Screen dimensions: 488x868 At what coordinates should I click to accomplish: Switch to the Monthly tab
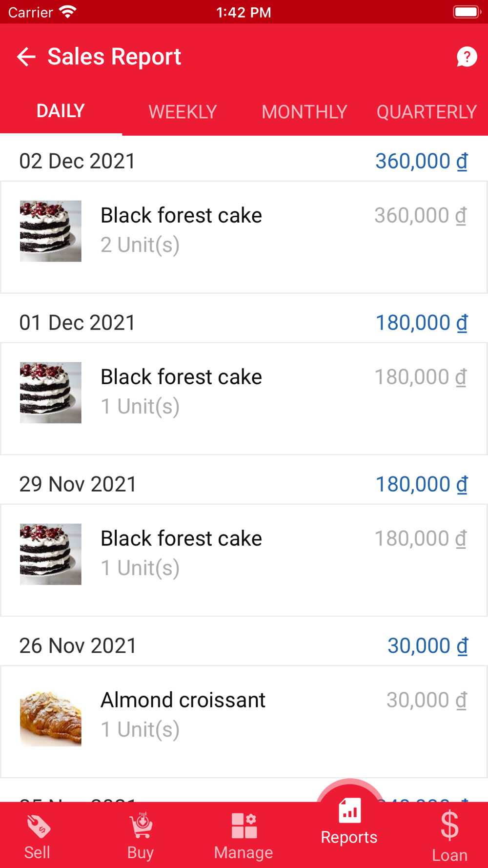click(x=305, y=112)
